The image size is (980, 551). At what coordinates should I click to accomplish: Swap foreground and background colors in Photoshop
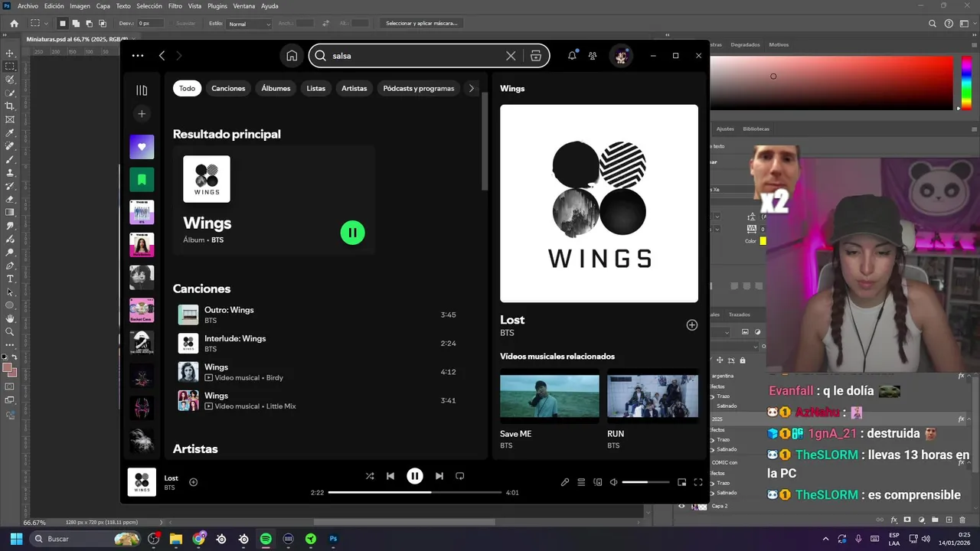[x=15, y=357]
